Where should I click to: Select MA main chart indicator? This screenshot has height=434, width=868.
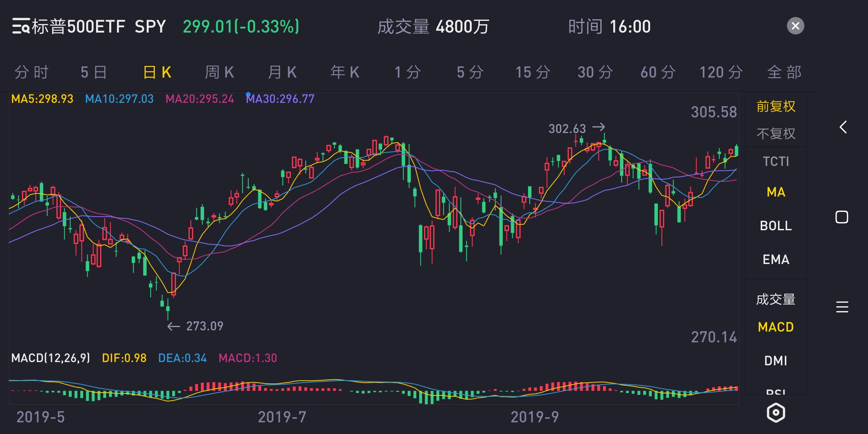tap(776, 192)
